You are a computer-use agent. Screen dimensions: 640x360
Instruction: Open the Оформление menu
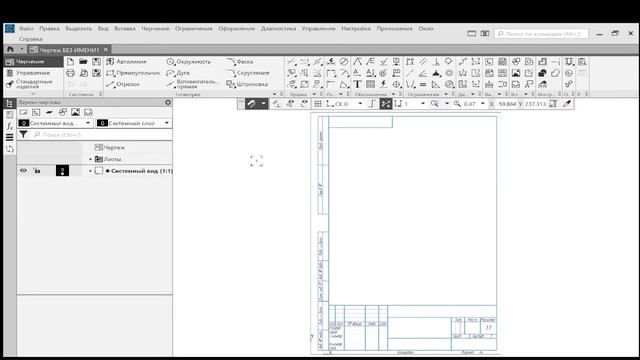tap(236, 29)
